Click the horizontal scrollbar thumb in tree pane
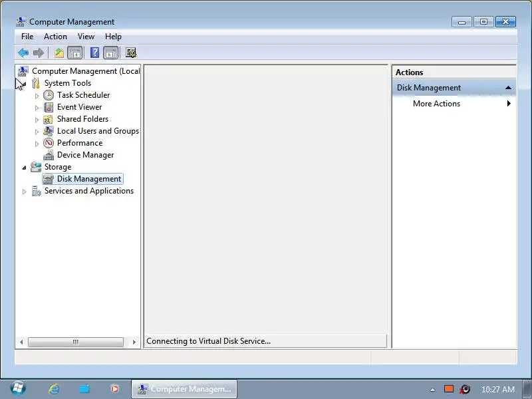This screenshot has height=399, width=532. [76, 342]
